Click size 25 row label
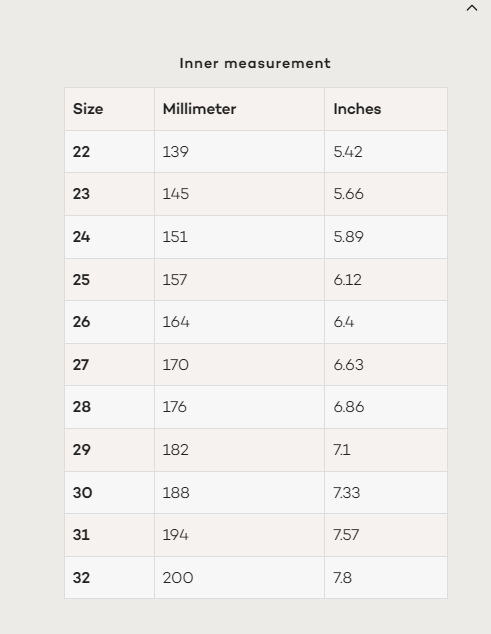 [81, 279]
